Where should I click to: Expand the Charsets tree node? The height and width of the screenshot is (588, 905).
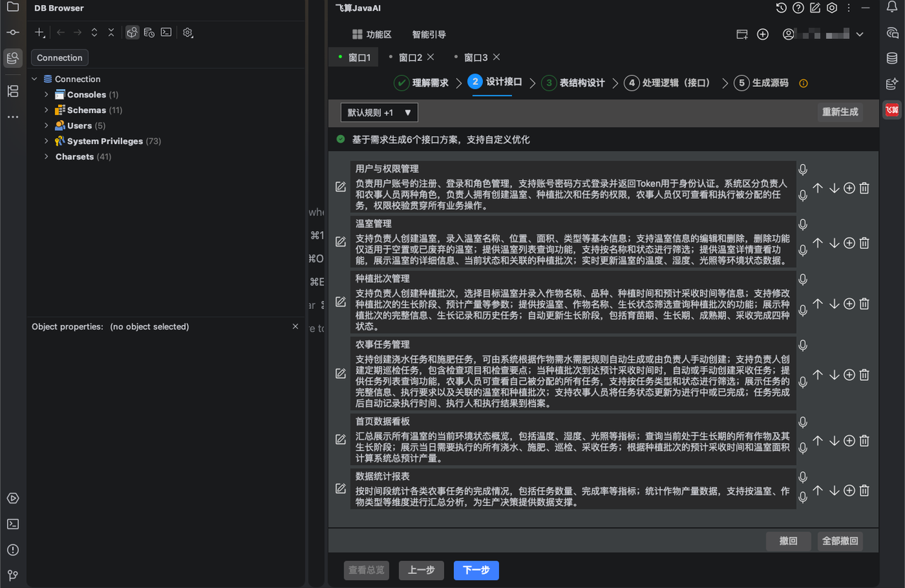click(47, 157)
